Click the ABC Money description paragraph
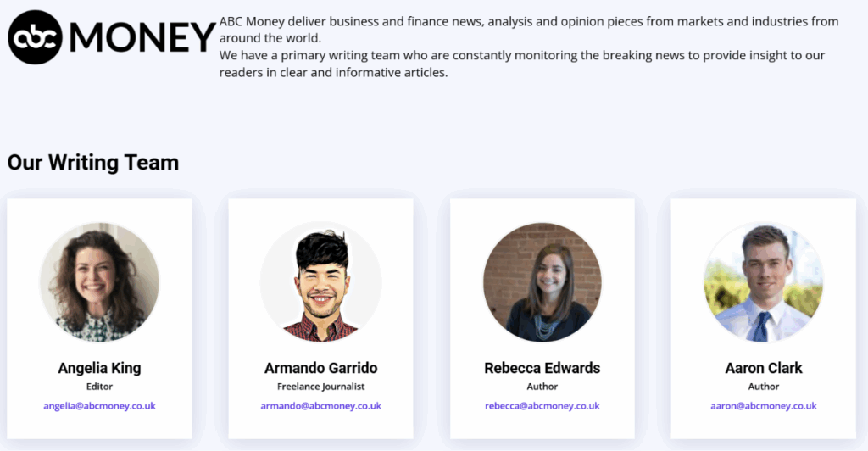Viewport: 868px width, 451px height. (x=526, y=47)
